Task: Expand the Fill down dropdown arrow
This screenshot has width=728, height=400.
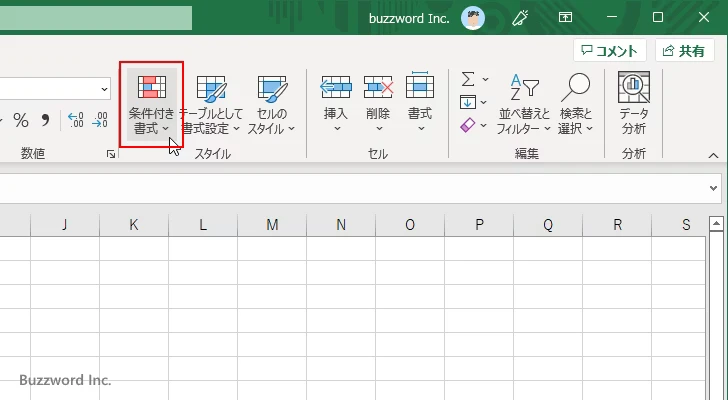Action: 486,102
